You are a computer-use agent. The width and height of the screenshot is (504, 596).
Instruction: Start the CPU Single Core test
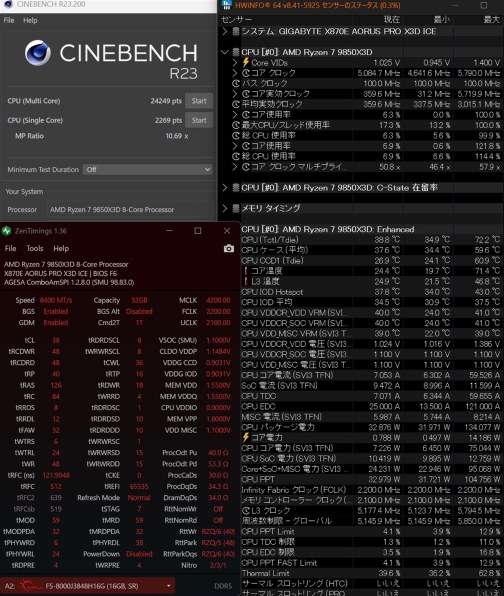pyautogui.click(x=199, y=120)
